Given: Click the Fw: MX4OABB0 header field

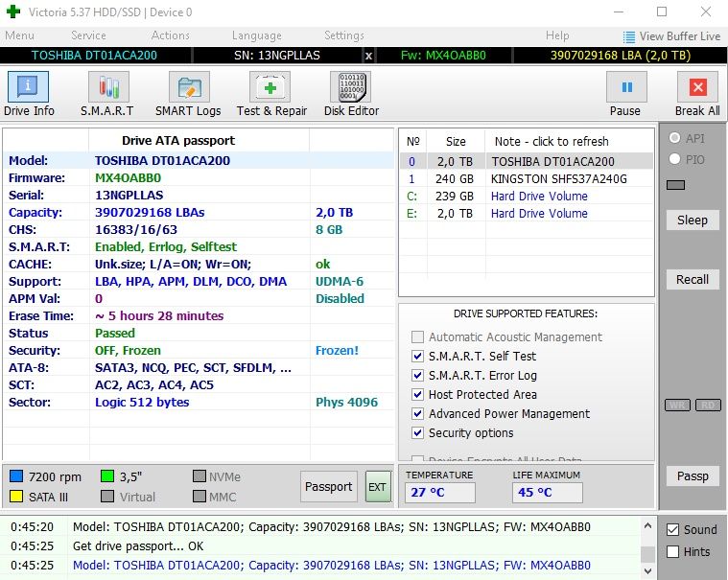Looking at the screenshot, I should 443,56.
